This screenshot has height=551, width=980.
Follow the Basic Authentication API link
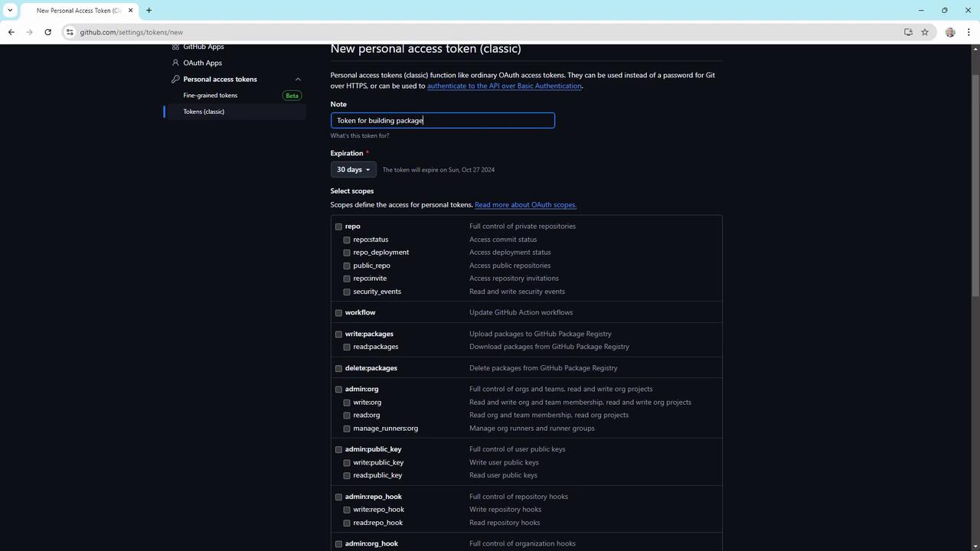tap(505, 86)
